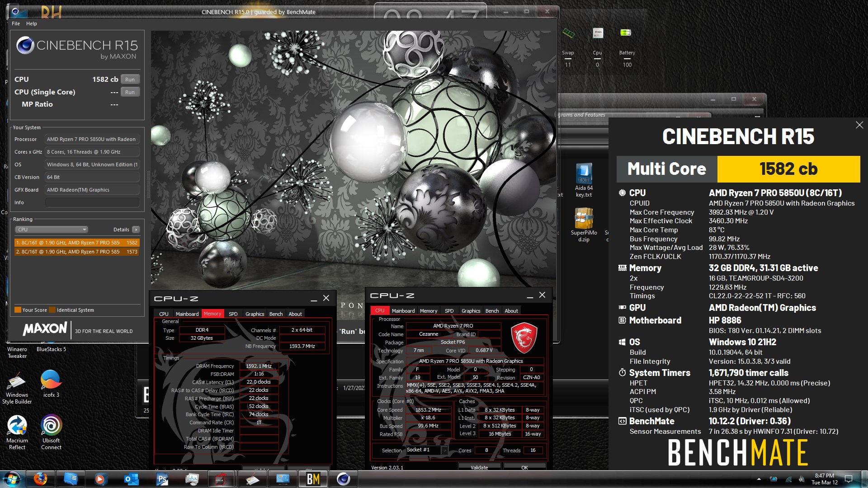This screenshot has width=868, height=488.
Task: Click the DRAM Frequency value 1592.1 MHz
Action: tap(259, 366)
